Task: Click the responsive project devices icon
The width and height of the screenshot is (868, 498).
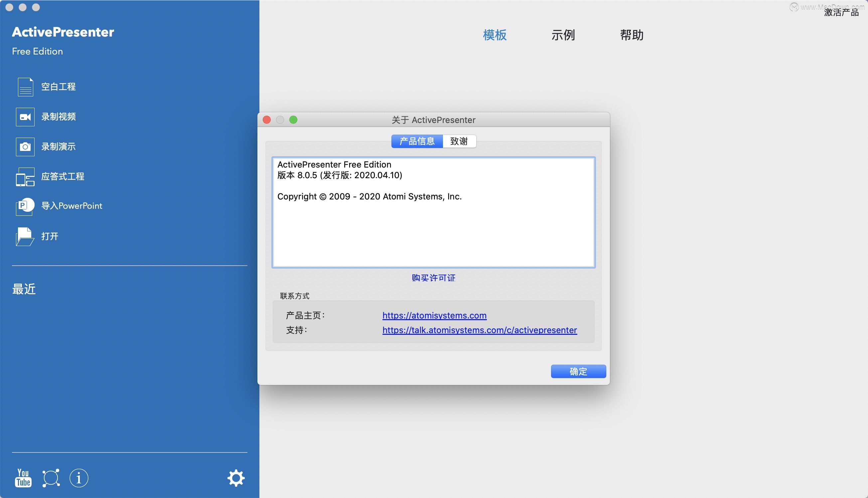Action: point(25,177)
